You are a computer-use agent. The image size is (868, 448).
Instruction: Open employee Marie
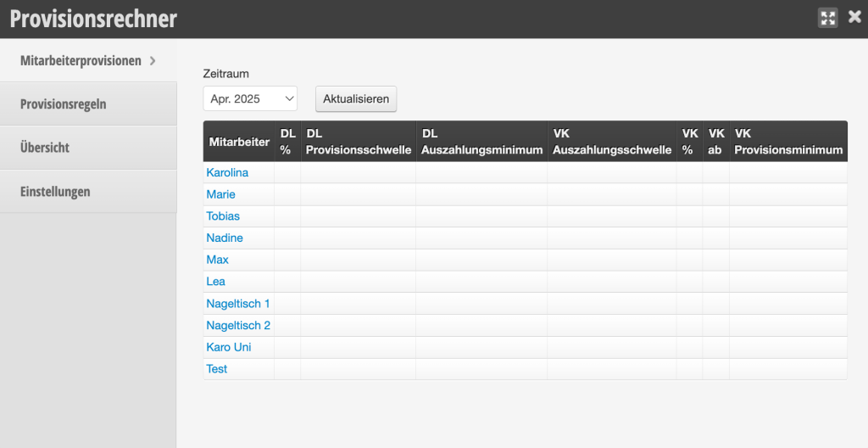point(220,194)
